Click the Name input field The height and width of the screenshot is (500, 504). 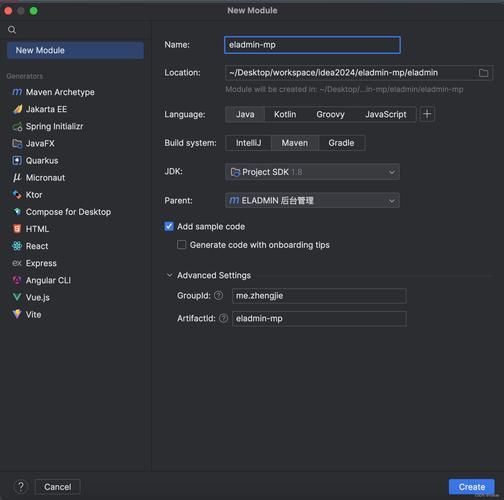click(312, 45)
